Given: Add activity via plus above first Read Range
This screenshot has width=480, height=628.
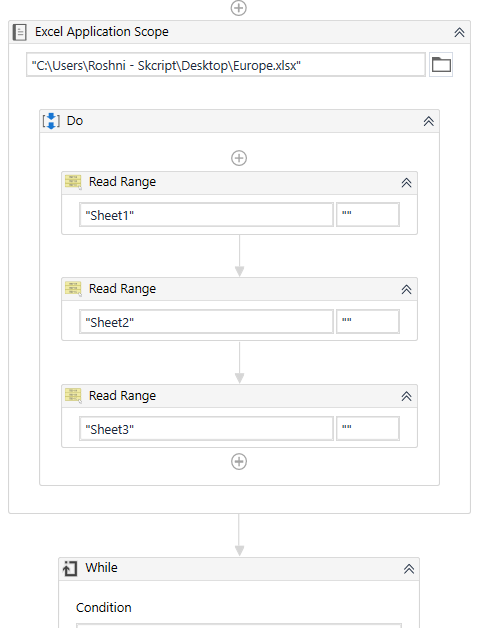Looking at the screenshot, I should tap(239, 158).
